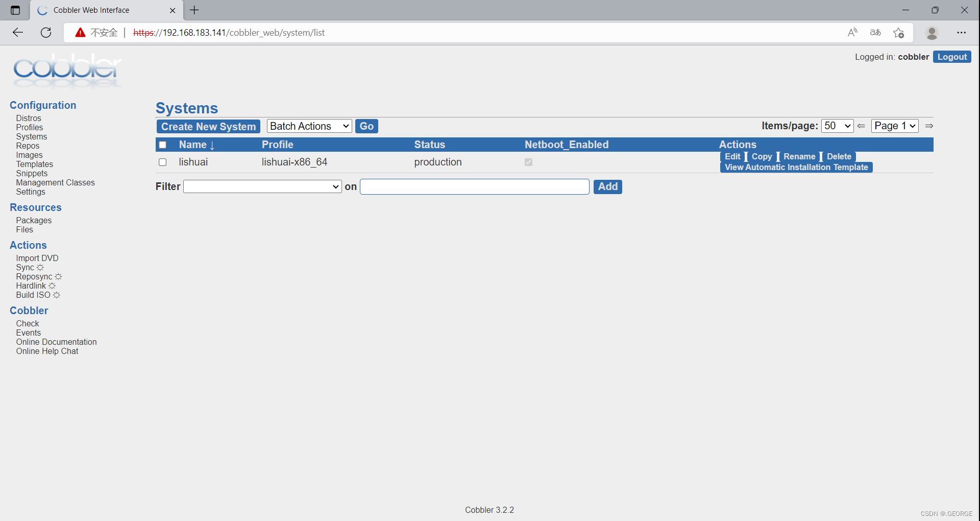Click the Logout button
Viewport: 980px width, 521px height.
(952, 57)
